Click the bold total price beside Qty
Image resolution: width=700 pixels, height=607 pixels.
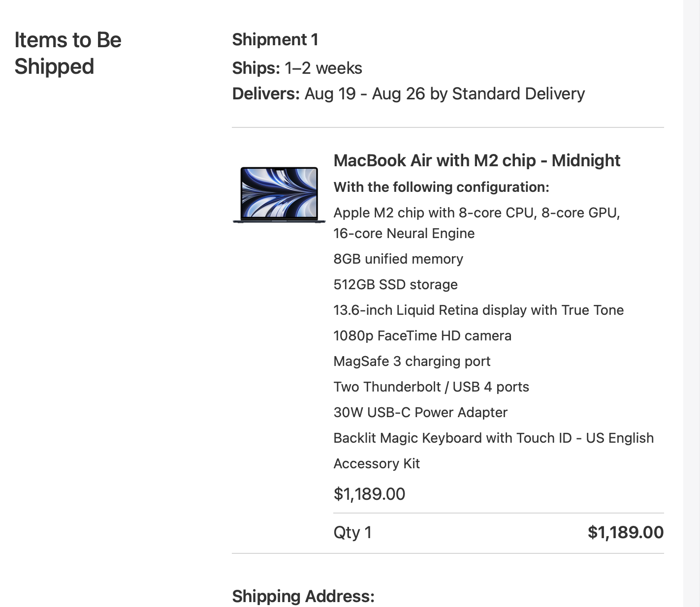point(625,532)
